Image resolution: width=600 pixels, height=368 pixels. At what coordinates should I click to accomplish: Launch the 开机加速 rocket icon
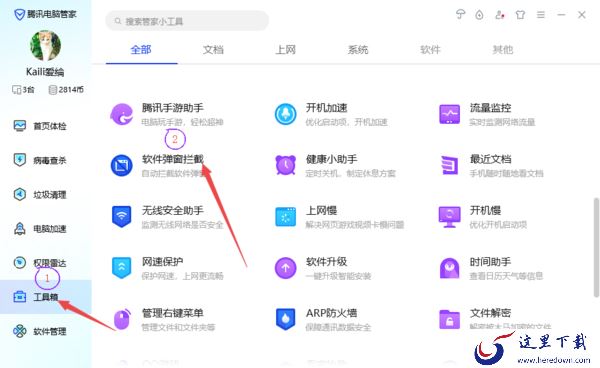(x=285, y=114)
